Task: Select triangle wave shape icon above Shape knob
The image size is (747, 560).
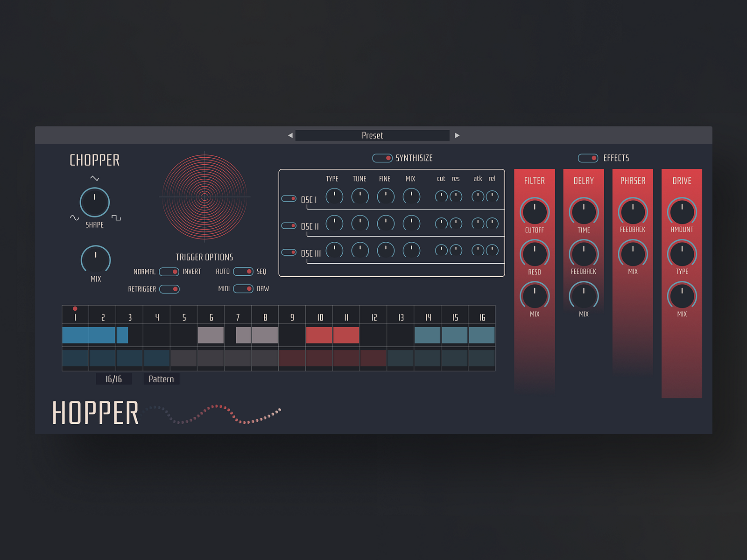Action: click(95, 178)
